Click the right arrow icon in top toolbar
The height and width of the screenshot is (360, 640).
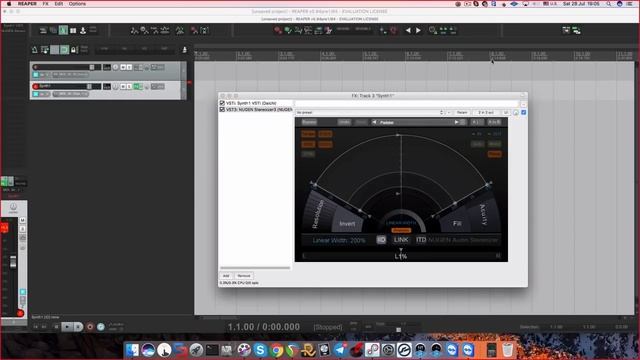tap(418, 30)
